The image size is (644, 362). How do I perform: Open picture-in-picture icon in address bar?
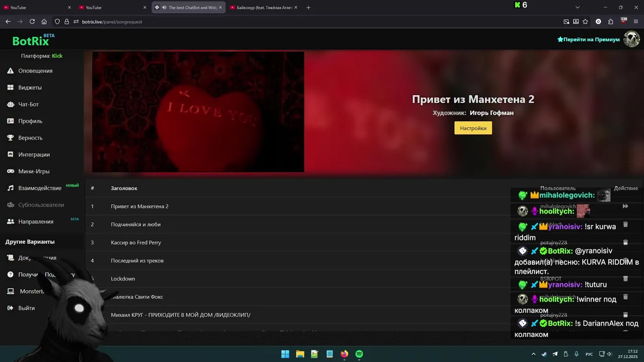pyautogui.click(x=567, y=22)
